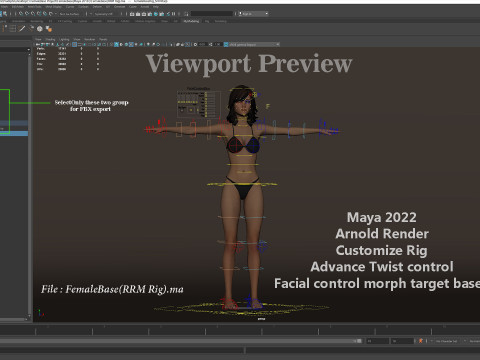Click the animation end time field
480x360 pixels.
point(402,341)
